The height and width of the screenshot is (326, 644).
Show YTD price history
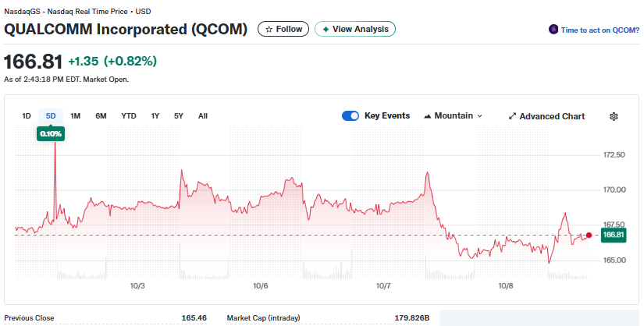129,116
